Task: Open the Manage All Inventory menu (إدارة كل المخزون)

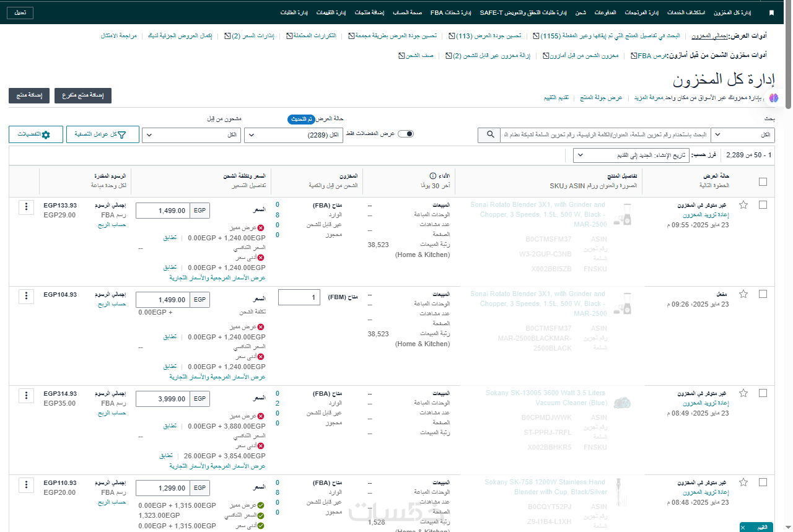Action: tap(732, 12)
